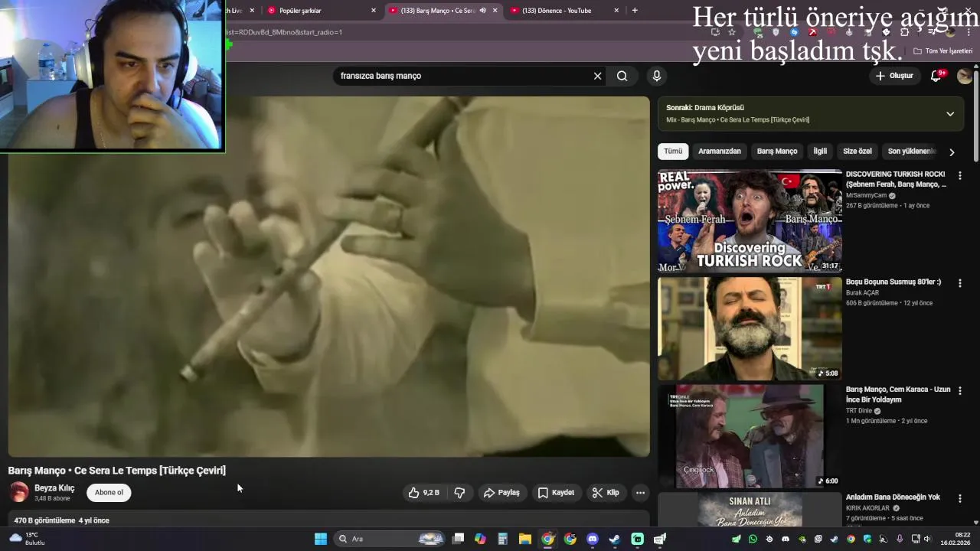The height and width of the screenshot is (551, 980).
Task: Open File Explorer from the taskbar
Action: [x=525, y=539]
